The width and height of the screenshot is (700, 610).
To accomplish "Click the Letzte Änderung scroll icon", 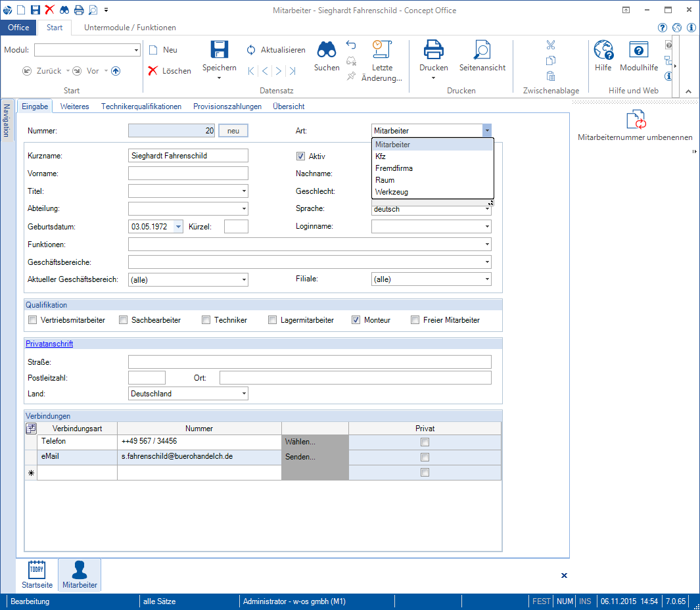I will click(381, 49).
